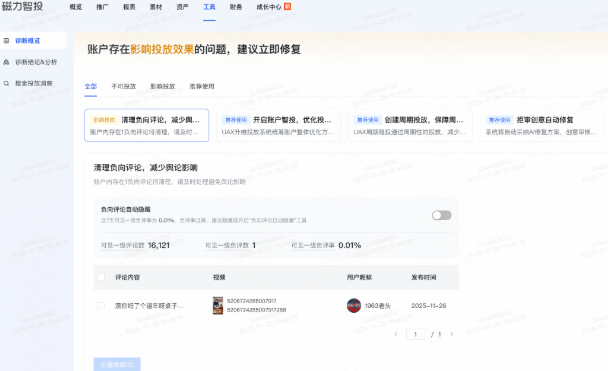Click the 发布时间 column header

pyautogui.click(x=424, y=277)
